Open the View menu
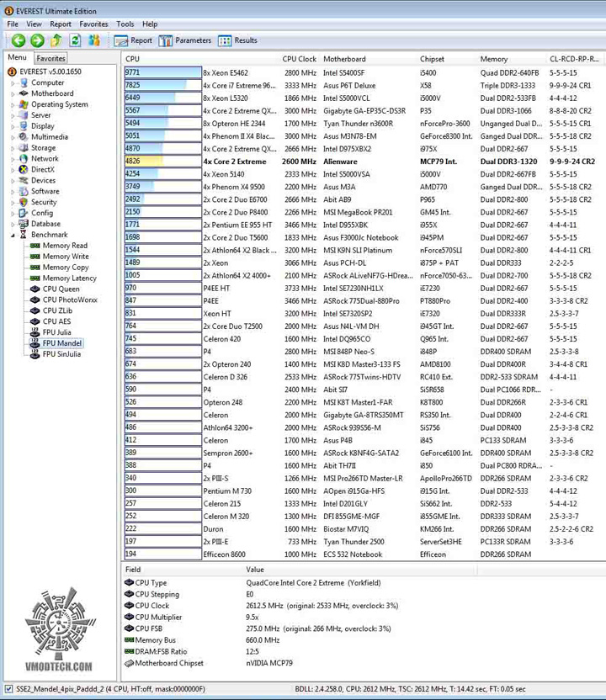Screen dimensions: 606x700 pyautogui.click(x=34, y=24)
